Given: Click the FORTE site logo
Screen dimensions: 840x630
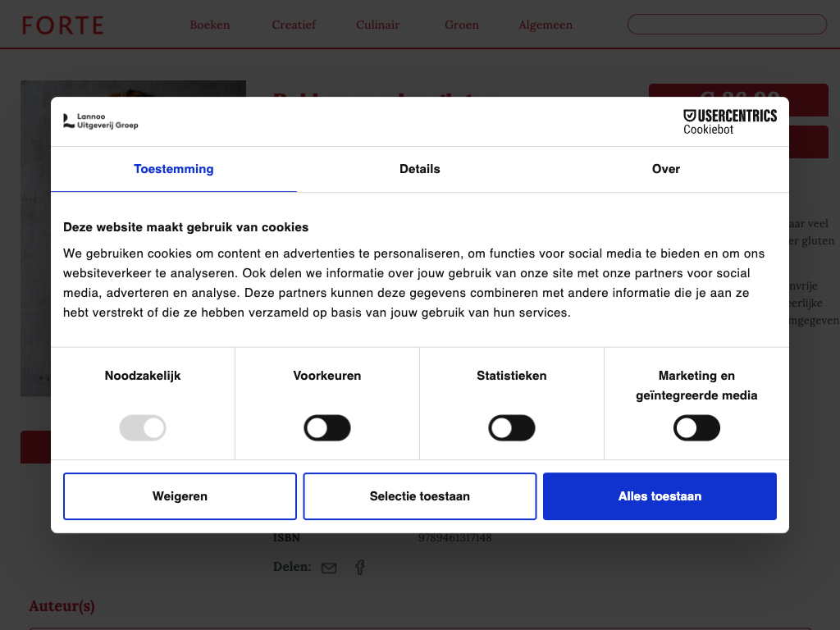Looking at the screenshot, I should [62, 25].
